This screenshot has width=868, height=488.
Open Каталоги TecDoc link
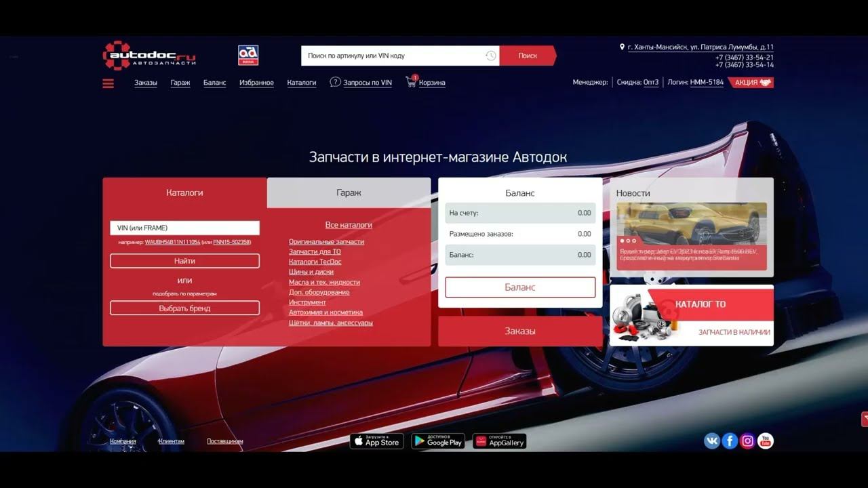click(x=315, y=262)
